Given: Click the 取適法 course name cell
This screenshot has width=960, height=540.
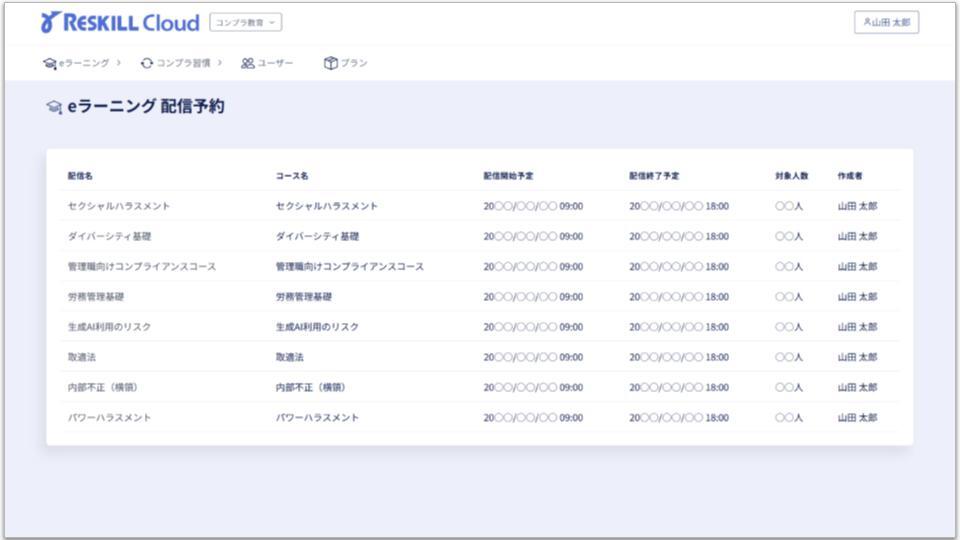Looking at the screenshot, I should pyautogui.click(x=290, y=357).
